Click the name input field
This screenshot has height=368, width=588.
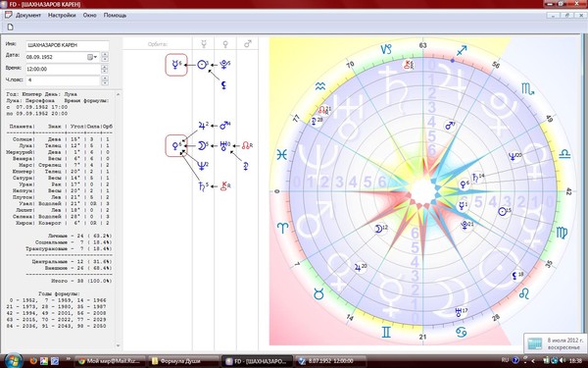click(67, 45)
